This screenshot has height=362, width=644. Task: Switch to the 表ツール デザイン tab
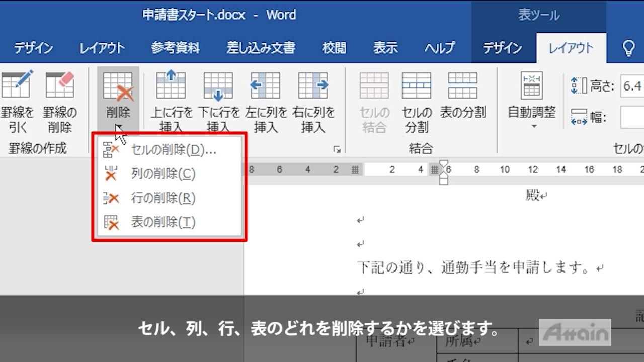[x=503, y=48]
